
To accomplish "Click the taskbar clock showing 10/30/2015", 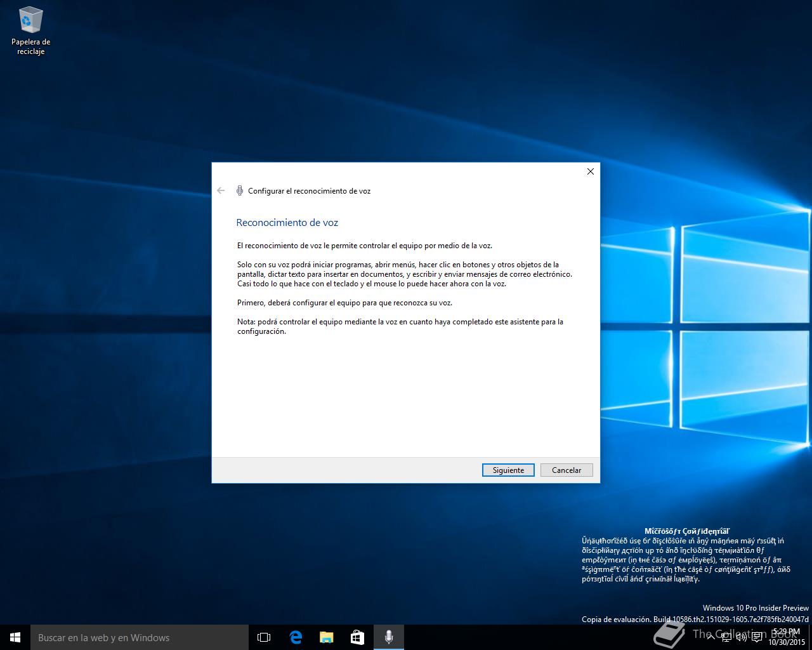I will (787, 637).
